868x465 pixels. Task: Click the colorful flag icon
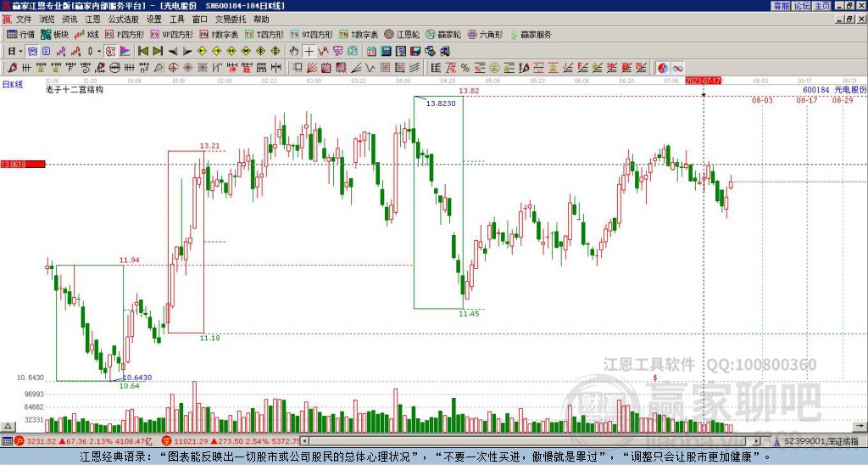tap(125, 51)
